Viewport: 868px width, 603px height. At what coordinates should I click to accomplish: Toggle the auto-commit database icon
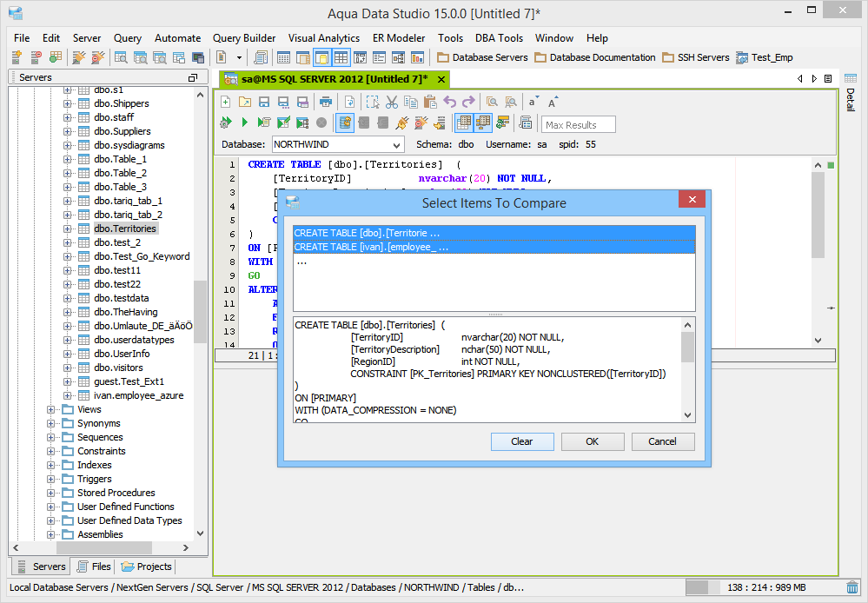tap(345, 123)
